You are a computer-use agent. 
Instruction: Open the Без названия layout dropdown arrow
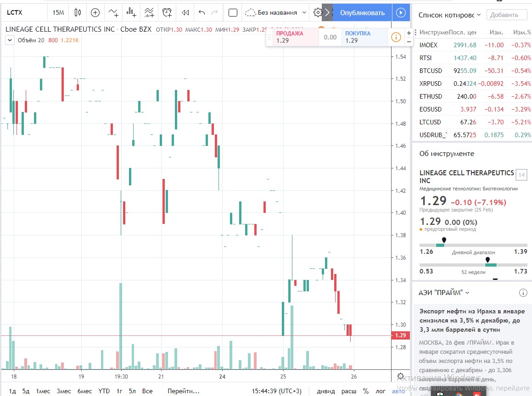(x=304, y=12)
